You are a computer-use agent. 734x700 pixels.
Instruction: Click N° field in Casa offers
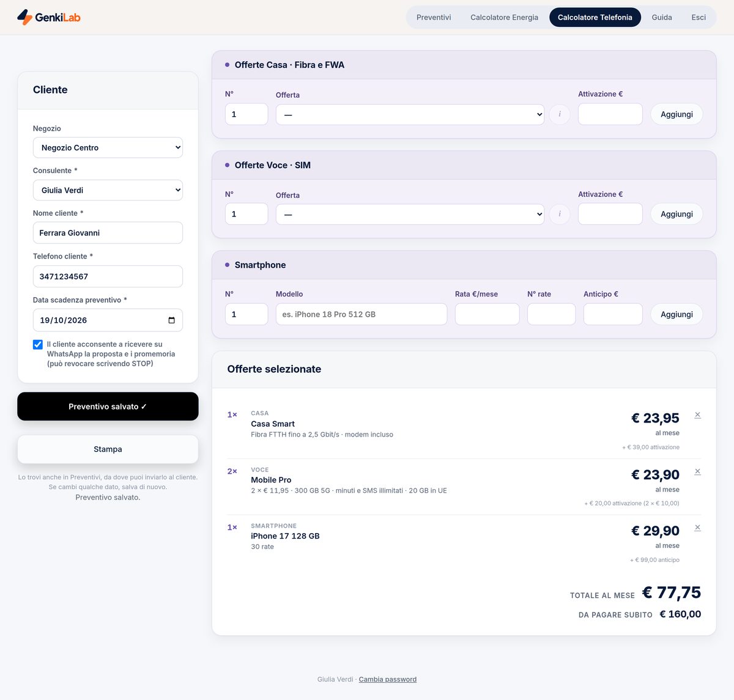[247, 114]
